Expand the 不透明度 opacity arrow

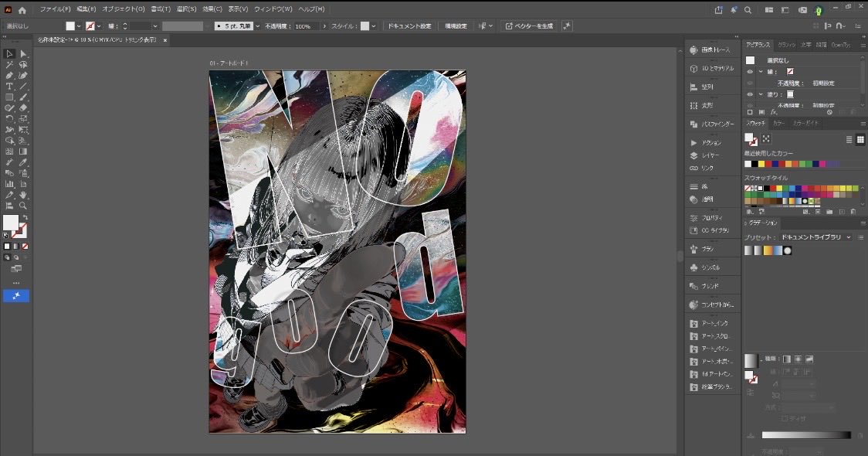324,26
